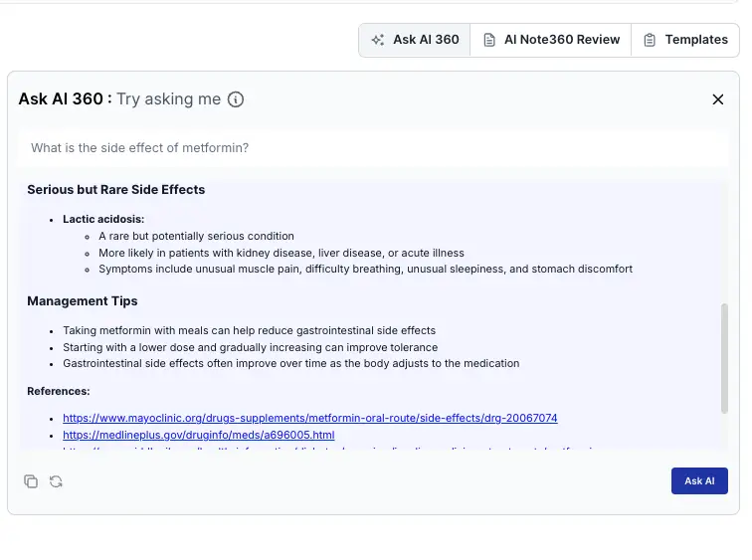Click the info icon beside Try asking me
This screenshot has width=752, height=560.
tap(236, 99)
